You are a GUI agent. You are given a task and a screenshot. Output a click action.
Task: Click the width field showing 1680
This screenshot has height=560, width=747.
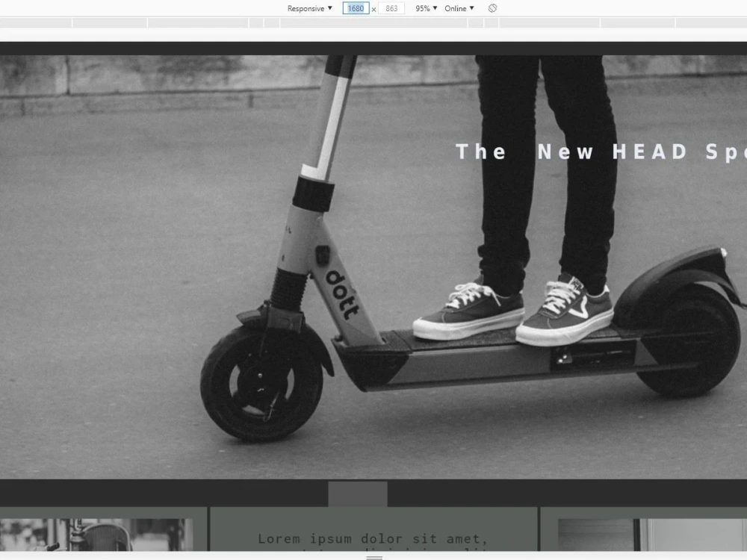click(x=356, y=8)
